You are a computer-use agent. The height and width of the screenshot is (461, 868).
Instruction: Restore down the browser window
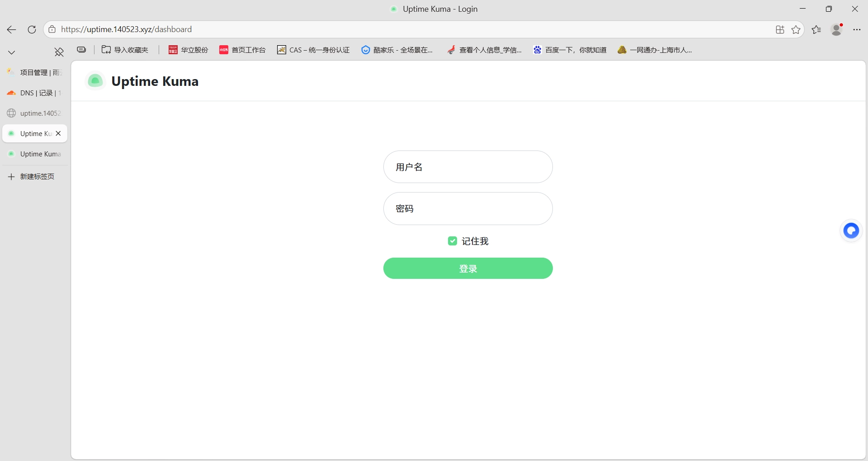coord(829,9)
